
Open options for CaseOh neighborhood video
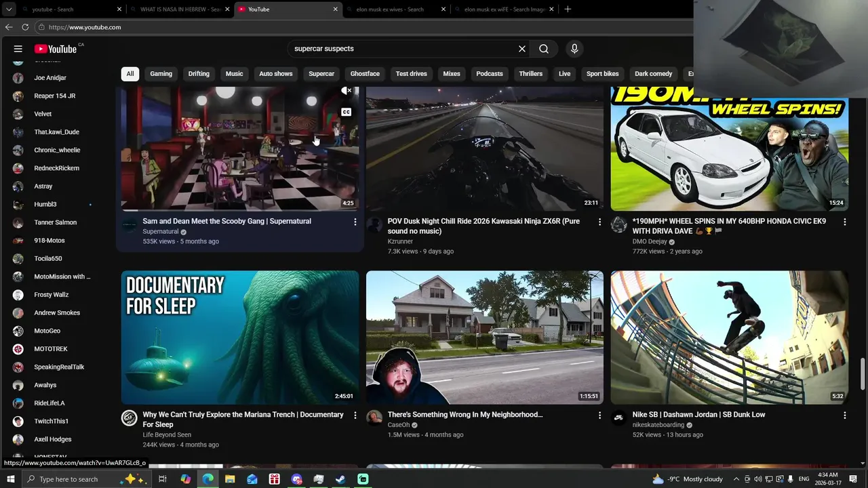599,415
